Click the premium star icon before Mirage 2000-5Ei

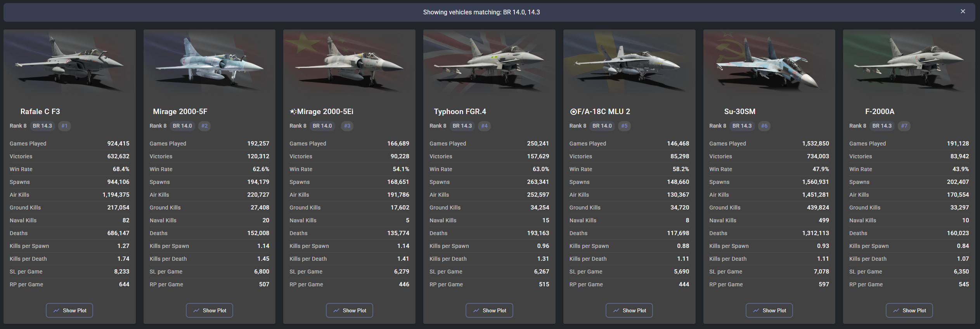[293, 111]
